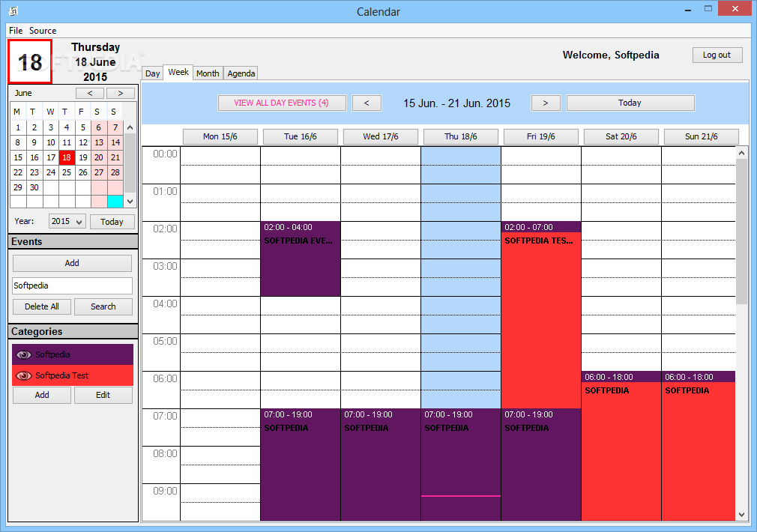Select day 18 in mini calendar
757x532 pixels.
pos(67,157)
